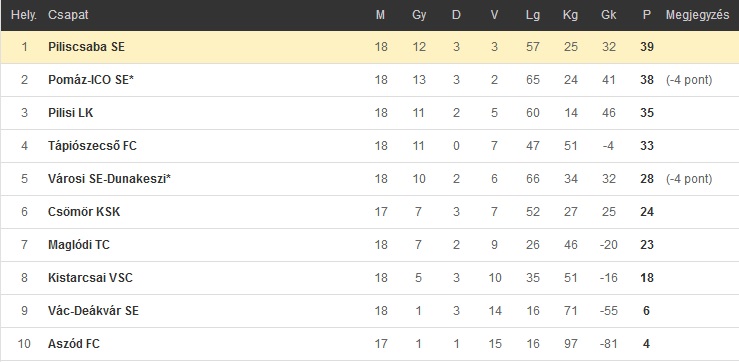Select Városi SE-Dunakeszi* team name
This screenshot has width=739, height=362.
click(x=109, y=179)
